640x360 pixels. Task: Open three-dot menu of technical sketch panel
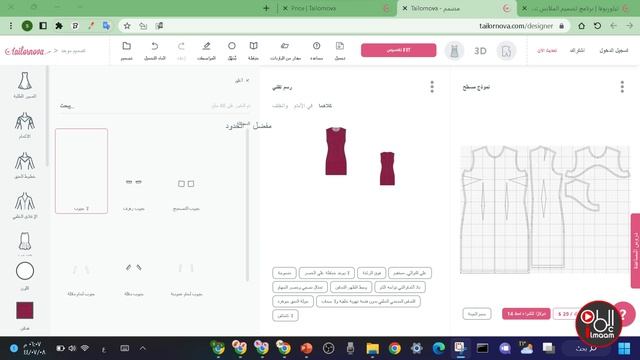pyautogui.click(x=432, y=87)
